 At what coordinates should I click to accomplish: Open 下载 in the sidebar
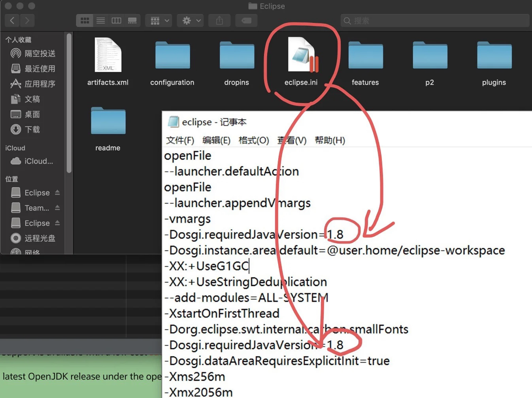pyautogui.click(x=26, y=130)
